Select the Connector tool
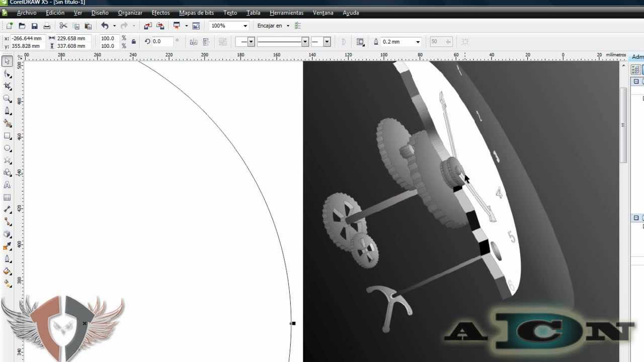Image resolution: width=644 pixels, height=362 pixels. point(7,222)
